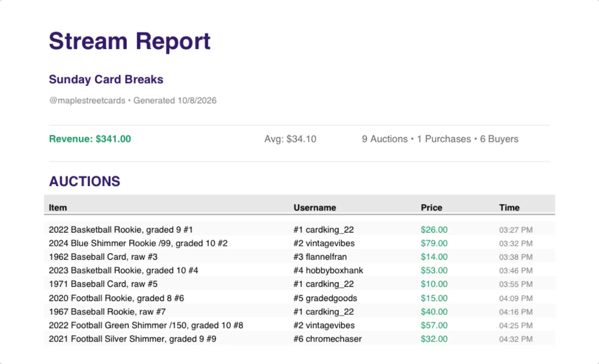The height and width of the screenshot is (364, 599).
Task: Click #1 cardking_22 in the $10.00 row
Action: 324,284
